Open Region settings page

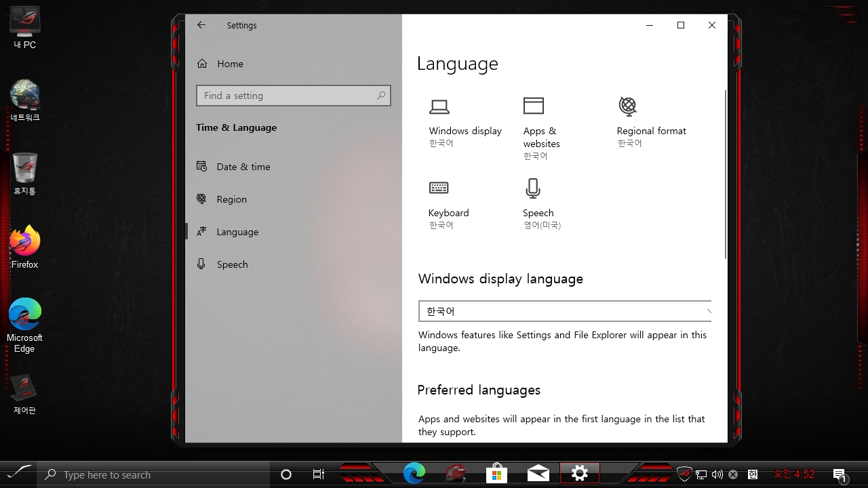(294, 199)
